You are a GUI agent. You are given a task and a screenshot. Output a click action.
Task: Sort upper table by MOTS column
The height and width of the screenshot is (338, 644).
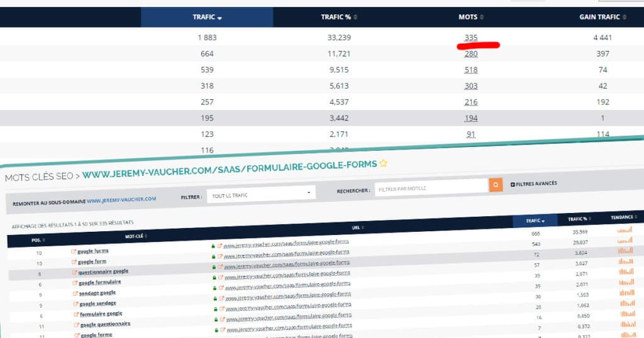click(470, 17)
